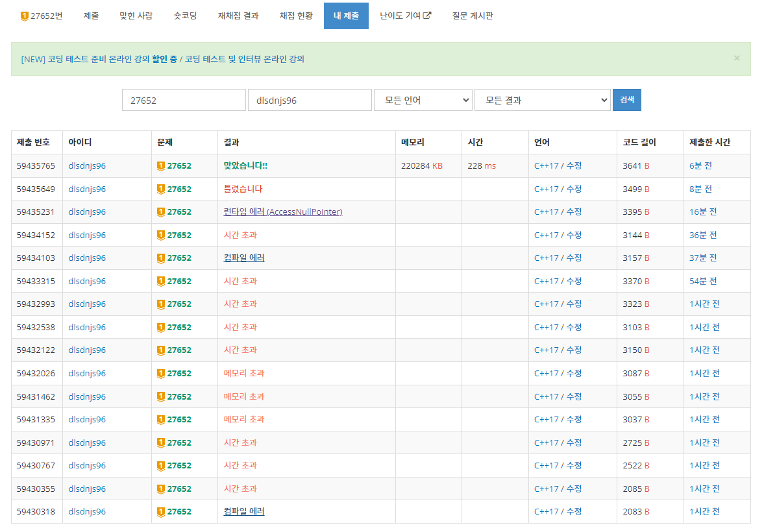Open 컴파일 에러 link in row 59430318
Image resolution: width=764 pixels, height=532 pixels.
click(244, 511)
